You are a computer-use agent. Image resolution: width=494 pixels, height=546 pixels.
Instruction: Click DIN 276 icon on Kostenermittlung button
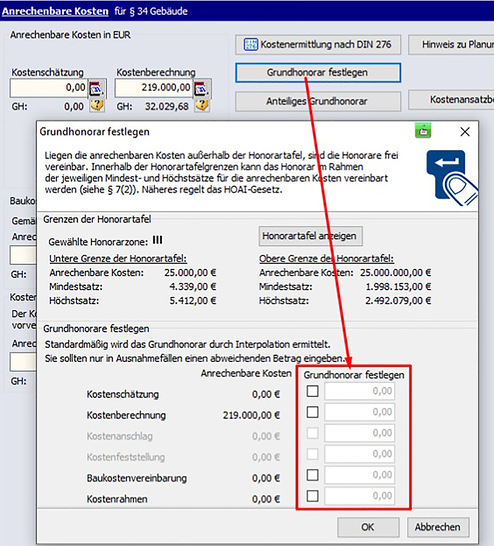pyautogui.click(x=251, y=45)
